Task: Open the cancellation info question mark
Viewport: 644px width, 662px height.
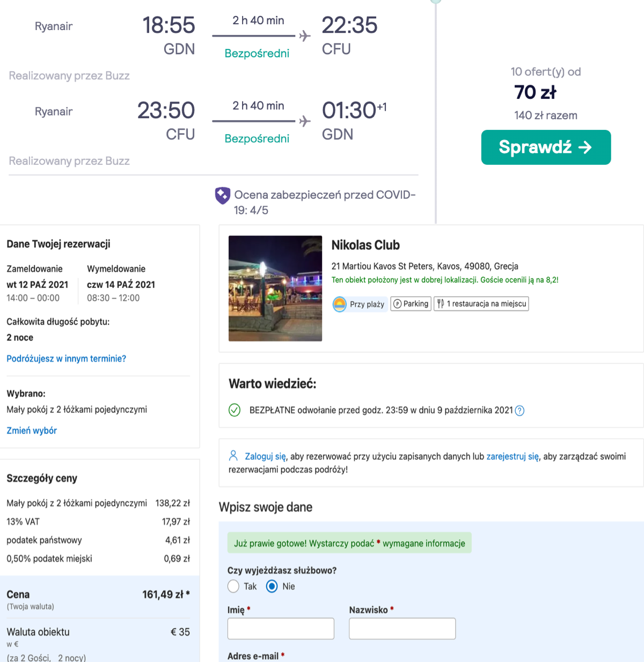Action: [519, 411]
